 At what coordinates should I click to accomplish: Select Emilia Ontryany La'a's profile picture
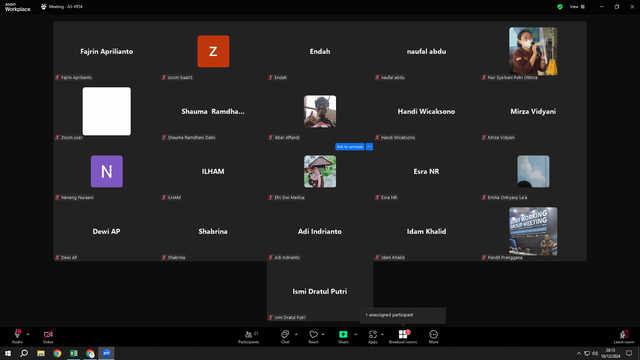pyautogui.click(x=533, y=171)
